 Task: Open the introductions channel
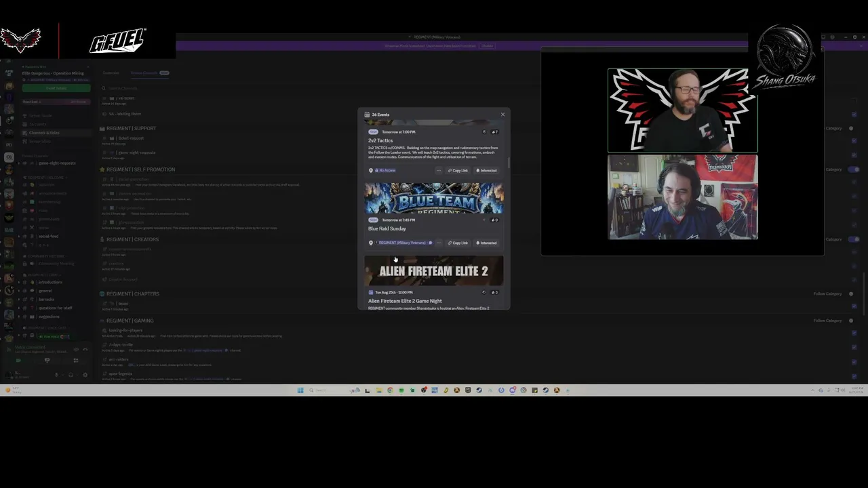coord(50,282)
